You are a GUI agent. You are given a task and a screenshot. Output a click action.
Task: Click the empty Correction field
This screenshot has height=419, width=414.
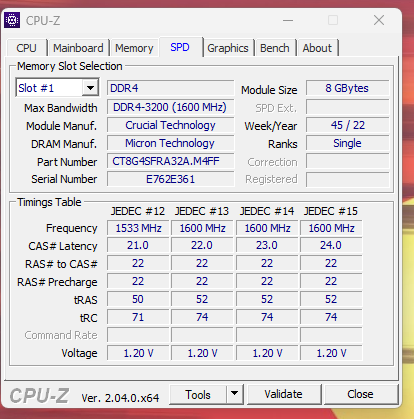348,161
